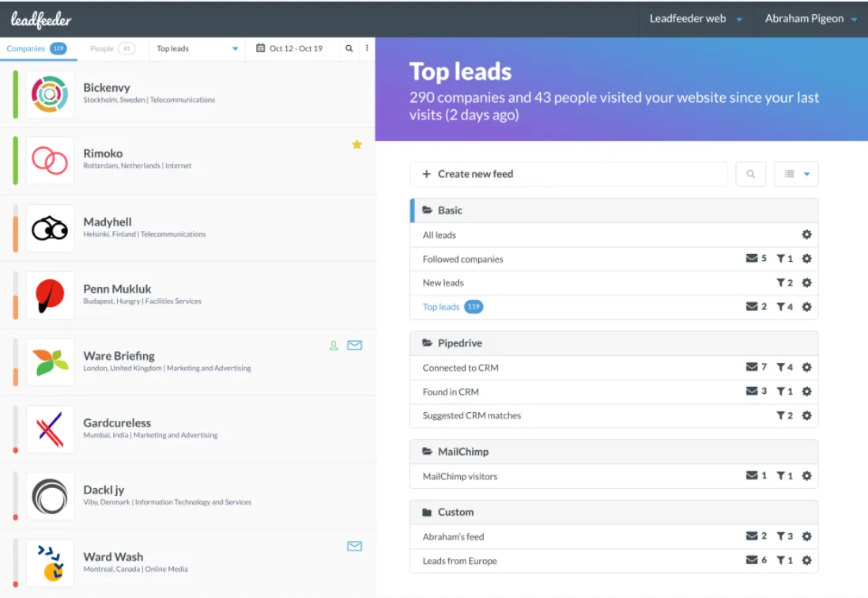Open the search magnifier above the feed list
This screenshot has width=868, height=598.
(x=750, y=173)
